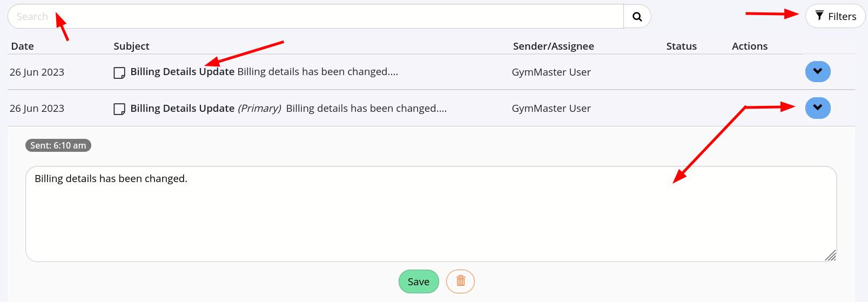868x302 pixels.
Task: Click the Sent: 6:10 am badge
Action: (58, 145)
